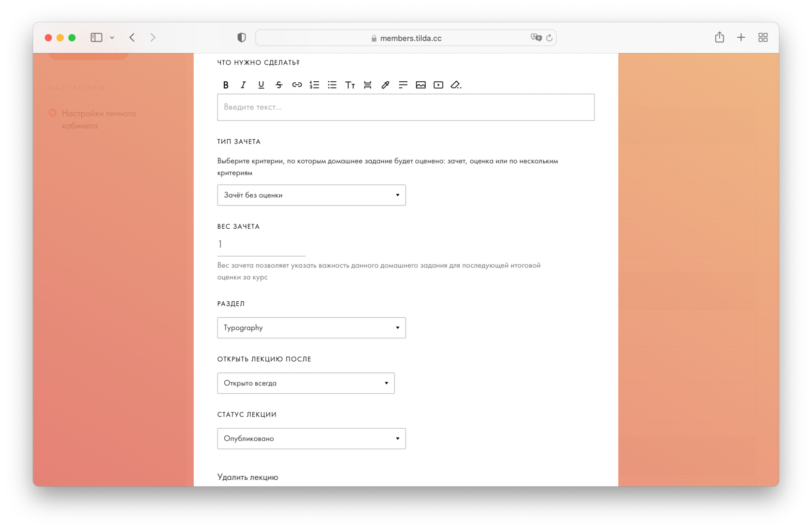812x530 pixels.
Task: Adjust line height in toolbar
Action: (x=368, y=85)
